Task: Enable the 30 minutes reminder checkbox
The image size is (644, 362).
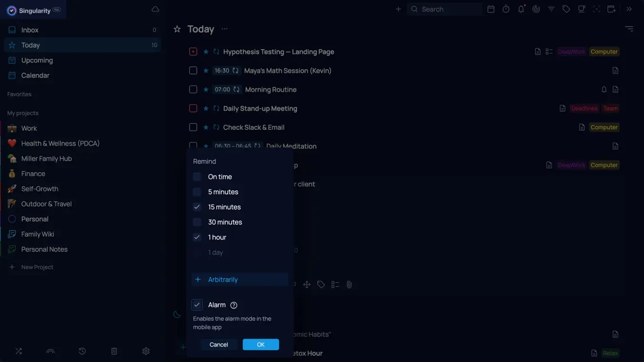Action: (x=197, y=222)
